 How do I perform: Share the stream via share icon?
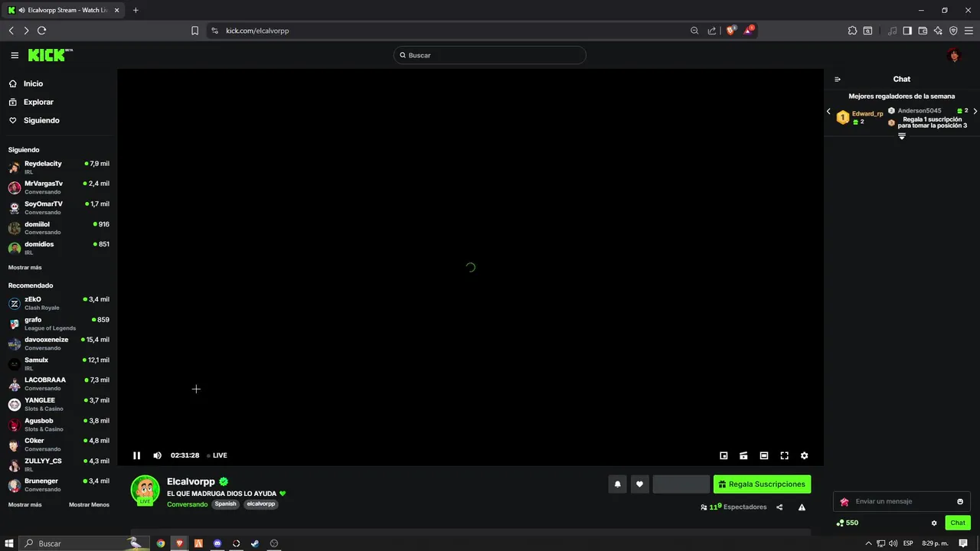(779, 507)
